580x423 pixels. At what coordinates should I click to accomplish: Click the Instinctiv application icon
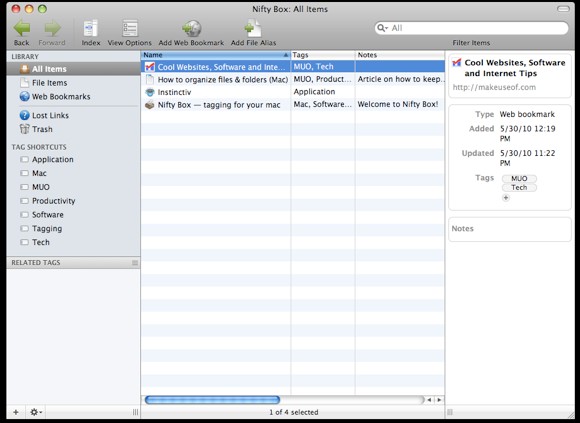pyautogui.click(x=150, y=92)
